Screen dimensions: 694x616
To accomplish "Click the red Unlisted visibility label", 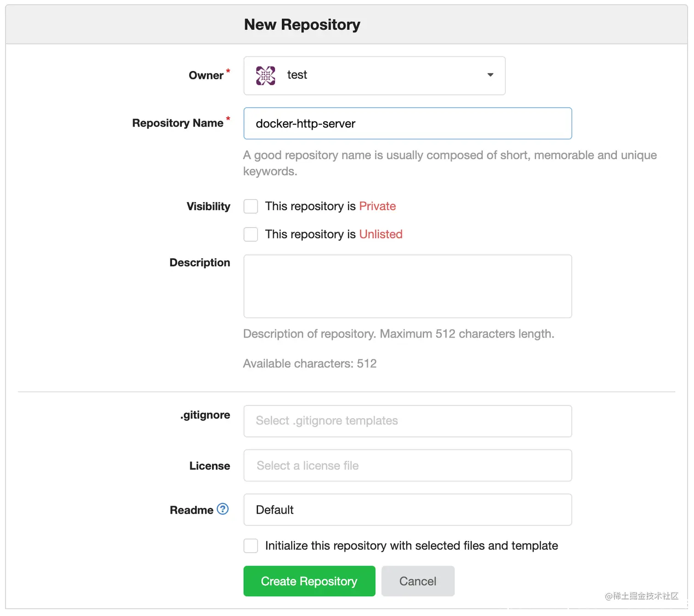I will point(381,234).
